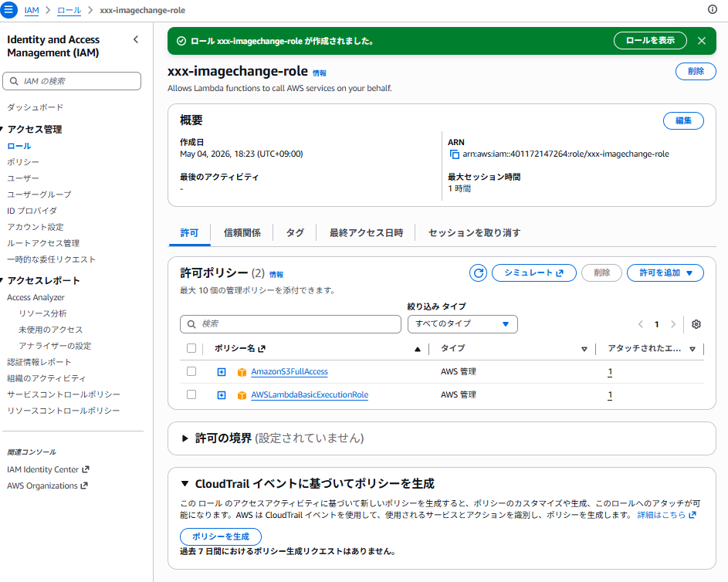728x582 pixels.
Task: Select ID プロバイダ in the sidebar
Action: click(32, 211)
